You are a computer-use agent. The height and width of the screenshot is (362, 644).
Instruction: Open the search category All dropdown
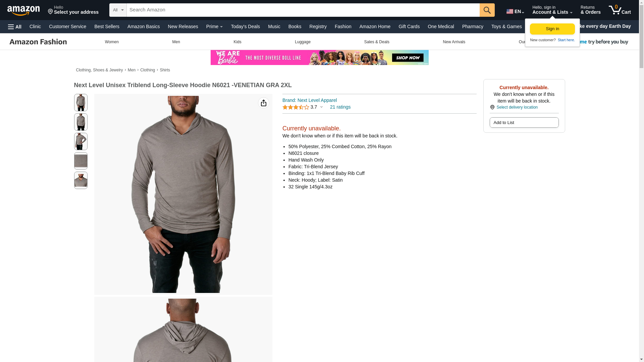[118, 10]
